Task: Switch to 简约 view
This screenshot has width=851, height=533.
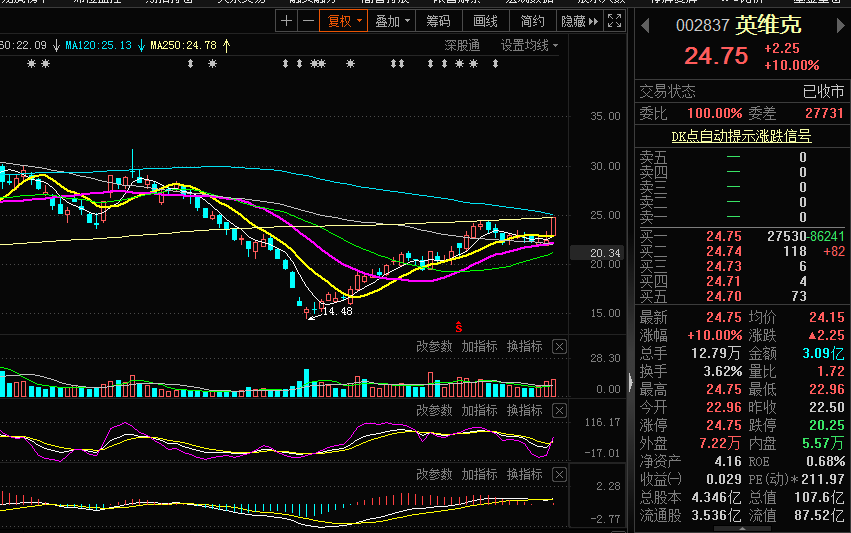Action: click(532, 21)
